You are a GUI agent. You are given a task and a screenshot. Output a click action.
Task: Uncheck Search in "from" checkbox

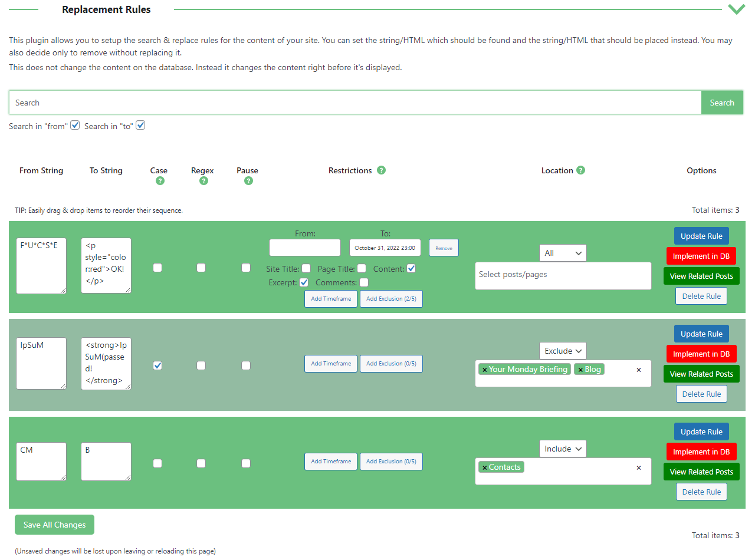pos(75,126)
